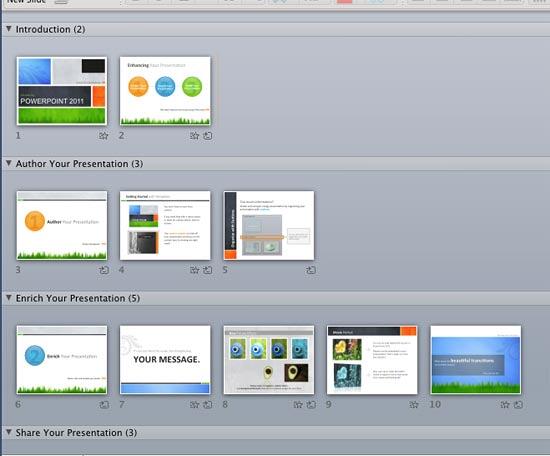The width and height of the screenshot is (550, 456).
Task: Select slide 3 thumbnail with orange number one
Action: tap(62, 226)
